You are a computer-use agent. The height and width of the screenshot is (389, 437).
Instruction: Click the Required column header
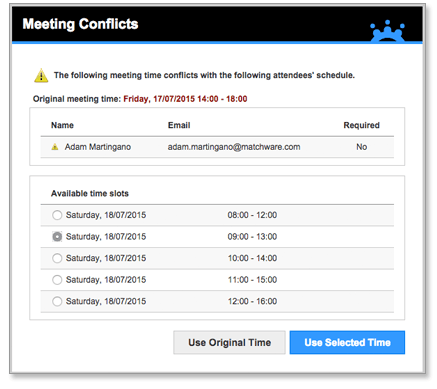362,125
